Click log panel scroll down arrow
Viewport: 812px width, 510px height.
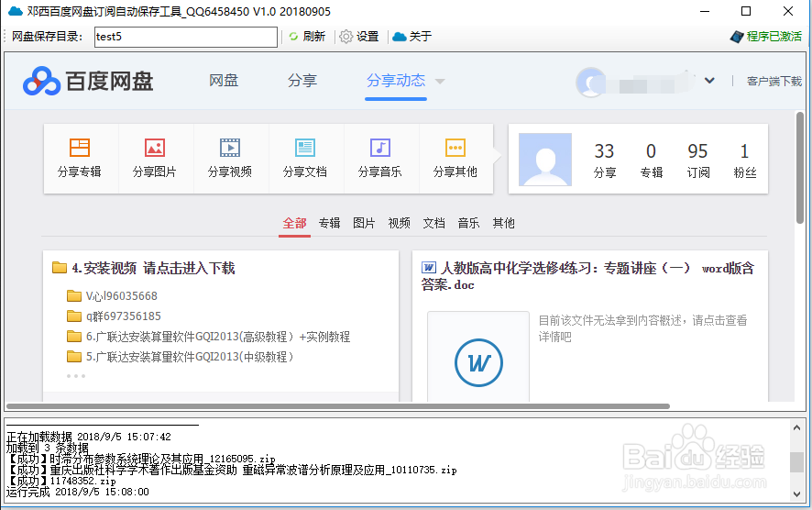[796, 493]
